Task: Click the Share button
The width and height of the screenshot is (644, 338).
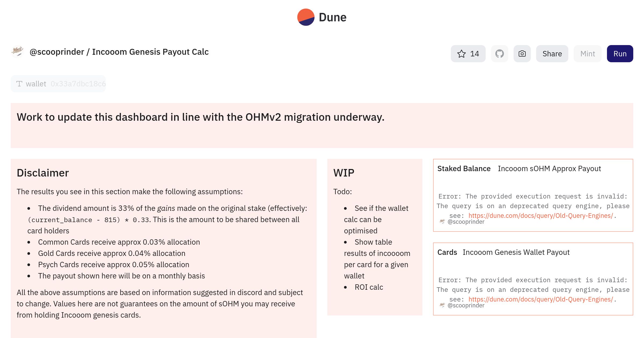Action: coord(552,53)
